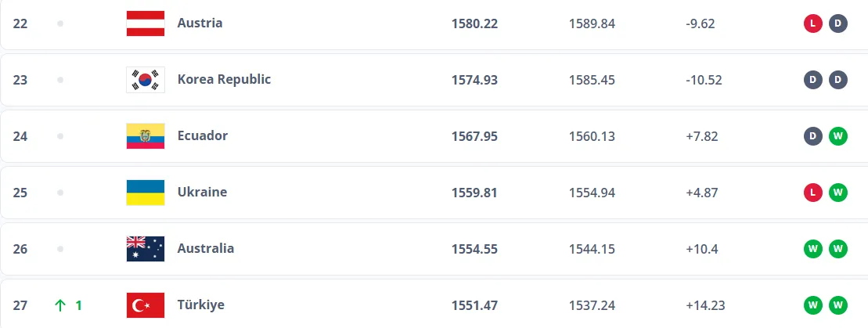The image size is (868, 328).
Task: Open the Korea Republic team link
Action: click(224, 80)
